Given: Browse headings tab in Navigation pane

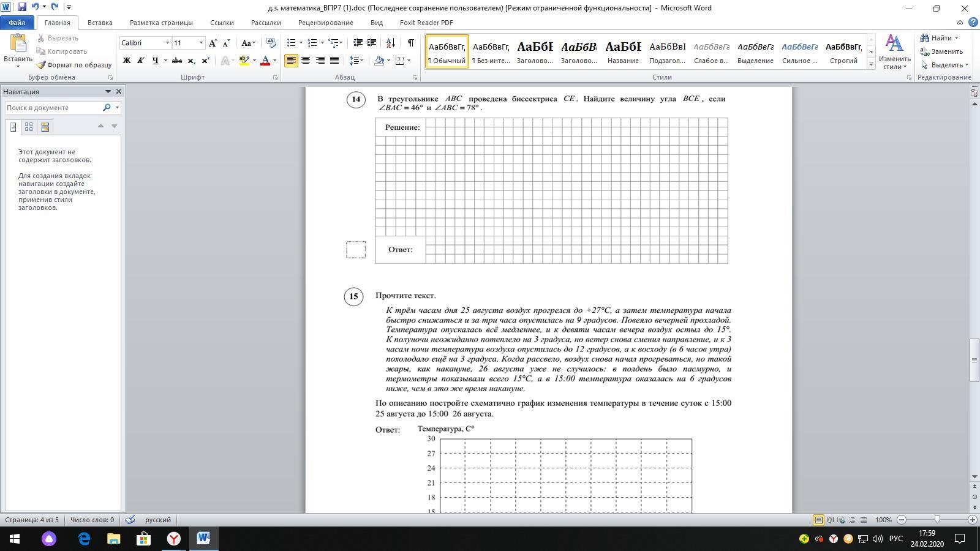Looking at the screenshot, I should pos(13,127).
